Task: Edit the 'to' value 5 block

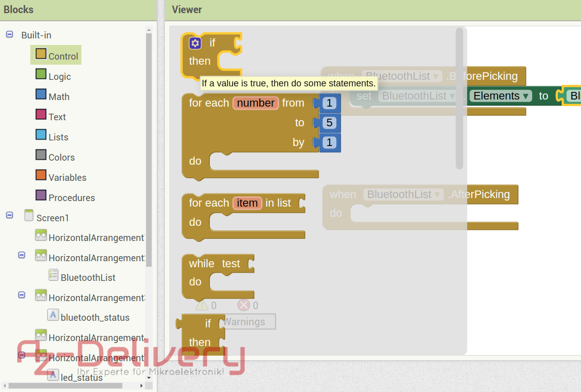Action: 329,123
